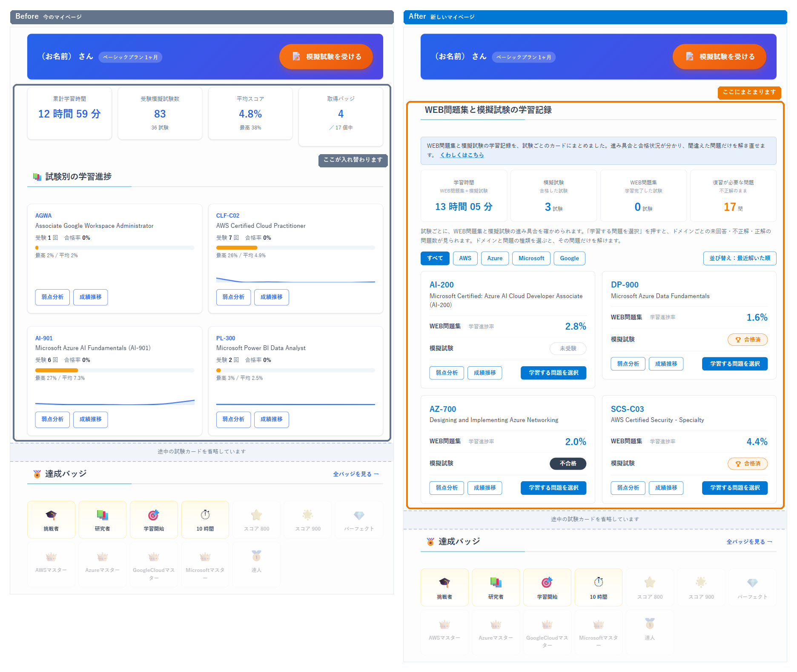This screenshot has height=672, width=797.
Task: Follow the くわしくはこちら link
Action: pyautogui.click(x=462, y=155)
